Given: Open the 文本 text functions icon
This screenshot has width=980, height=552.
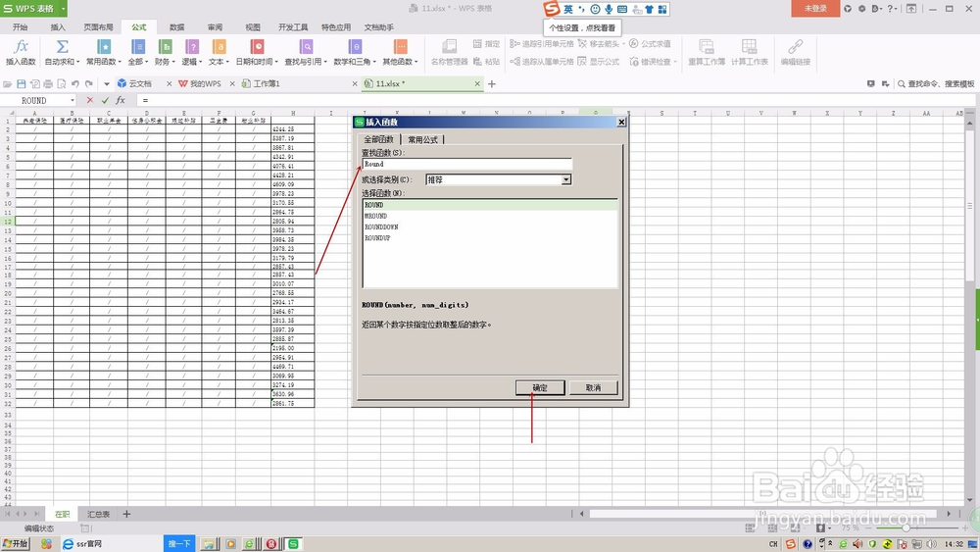Looking at the screenshot, I should (x=219, y=47).
